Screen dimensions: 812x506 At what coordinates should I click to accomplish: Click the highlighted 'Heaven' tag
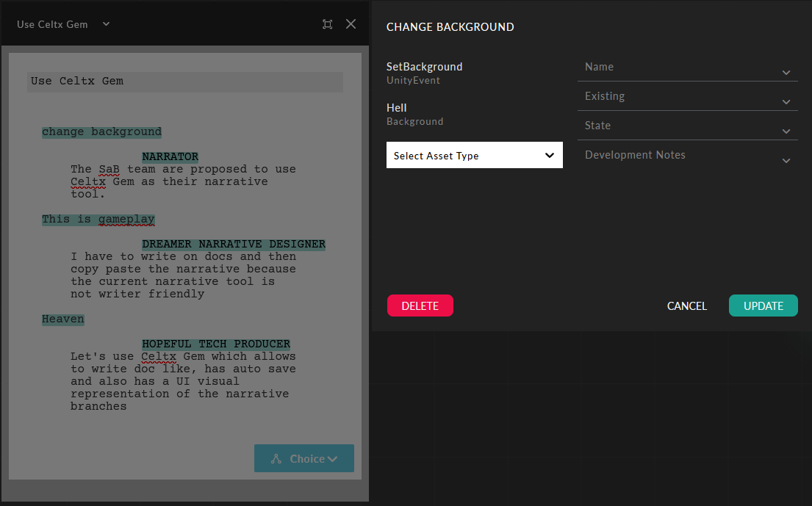click(x=63, y=319)
